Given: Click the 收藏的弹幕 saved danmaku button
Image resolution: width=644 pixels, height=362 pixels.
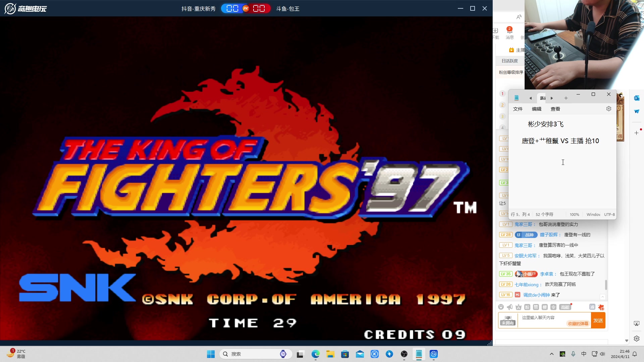Looking at the screenshot, I should click(578, 323).
